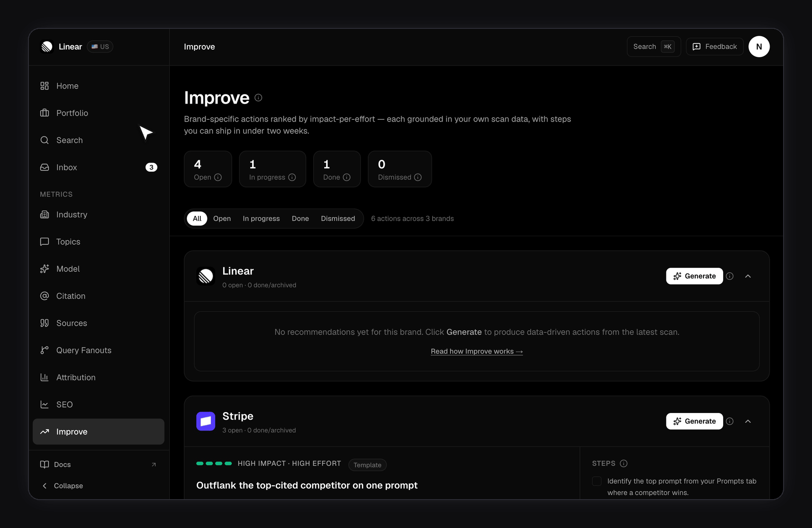Go to Home in the sidebar

point(98,86)
